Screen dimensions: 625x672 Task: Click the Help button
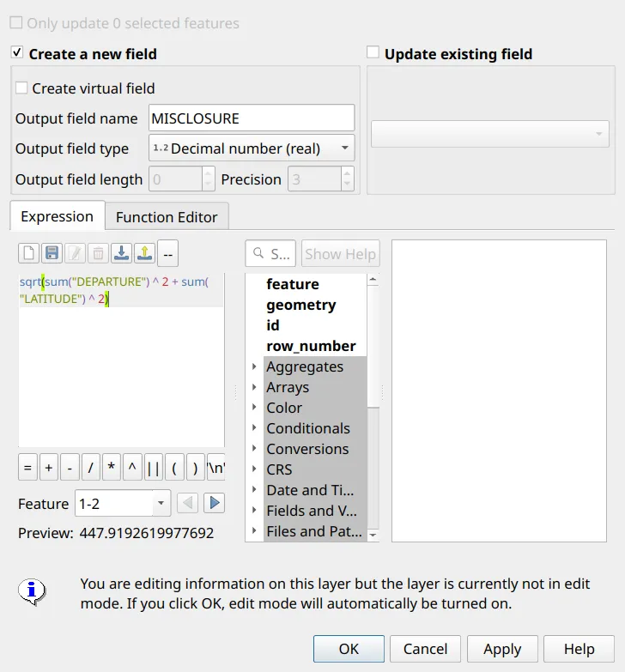(579, 649)
